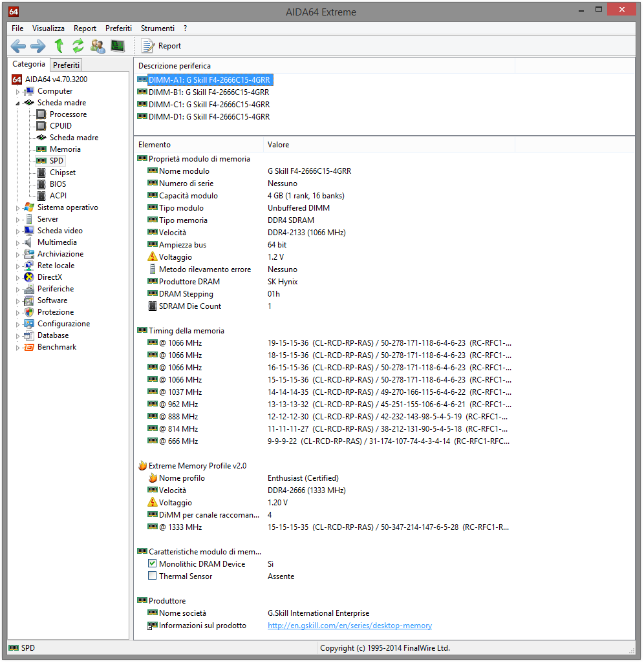Viewport: 644px width, 663px height.
Task: Select the Produttore DRAM row
Action: click(x=324, y=282)
